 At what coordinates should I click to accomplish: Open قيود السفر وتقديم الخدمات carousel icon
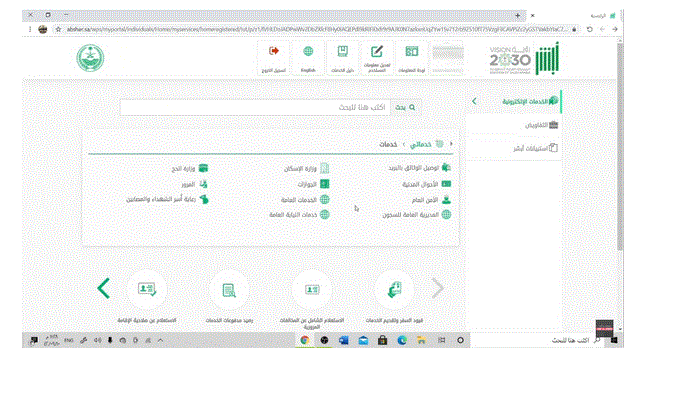[394, 289]
